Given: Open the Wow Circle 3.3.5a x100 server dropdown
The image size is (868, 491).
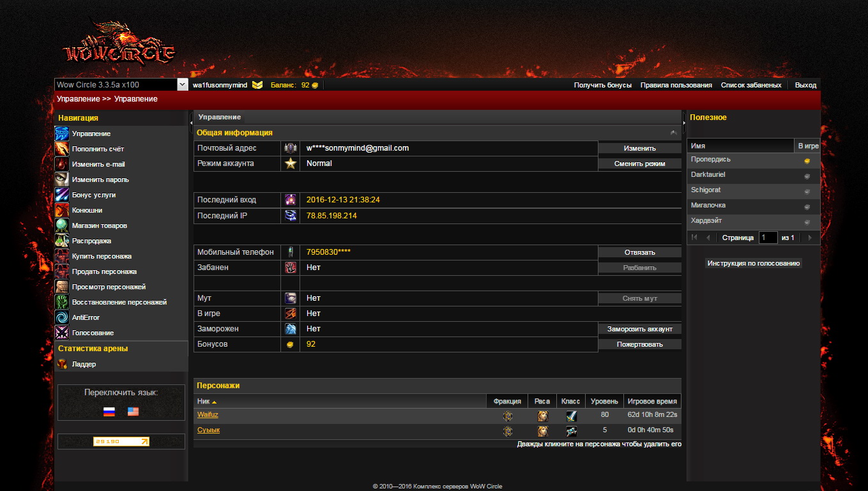Looking at the screenshot, I should pos(182,85).
